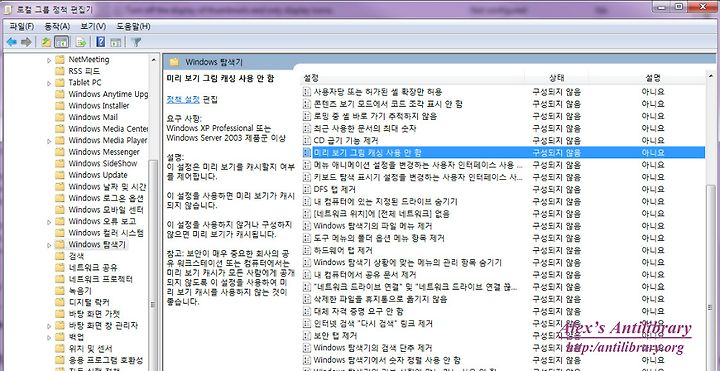Click the folder icon beside RSS 피드
This screenshot has width=720, height=371.
[x=60, y=71]
